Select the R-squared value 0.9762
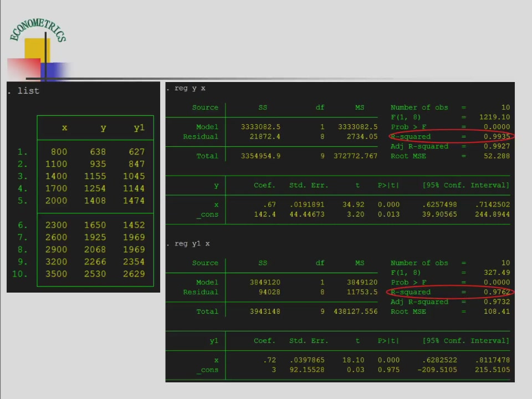This screenshot has height=399, width=532. coord(497,292)
